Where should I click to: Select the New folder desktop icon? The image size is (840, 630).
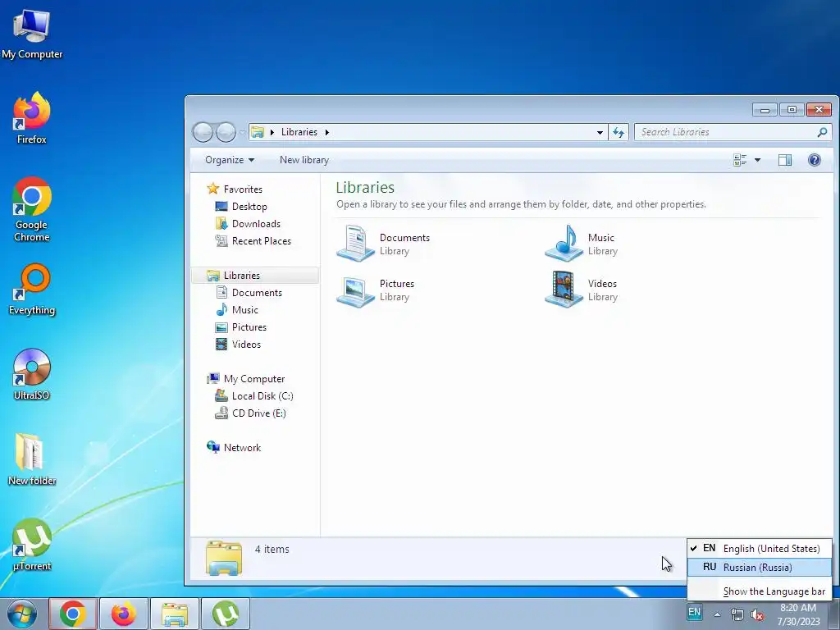[x=32, y=459]
